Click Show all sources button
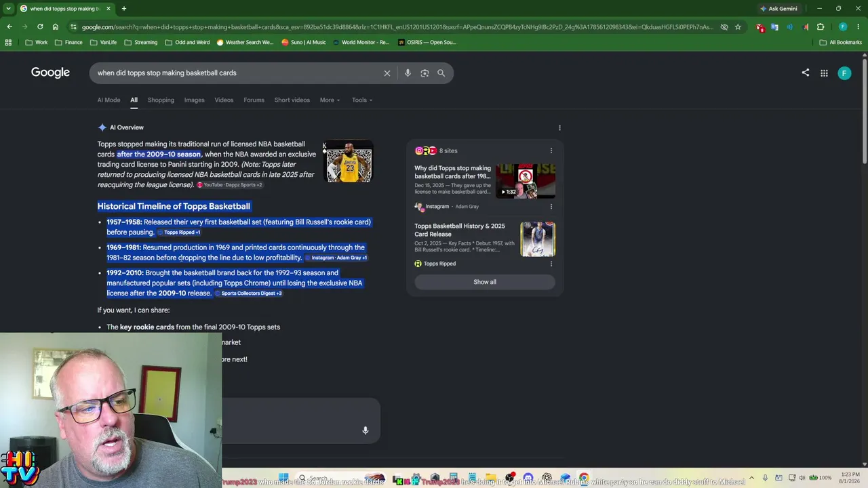 point(485,282)
